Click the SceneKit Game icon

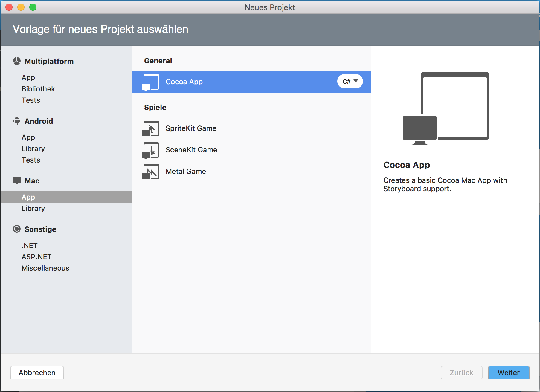coord(151,150)
